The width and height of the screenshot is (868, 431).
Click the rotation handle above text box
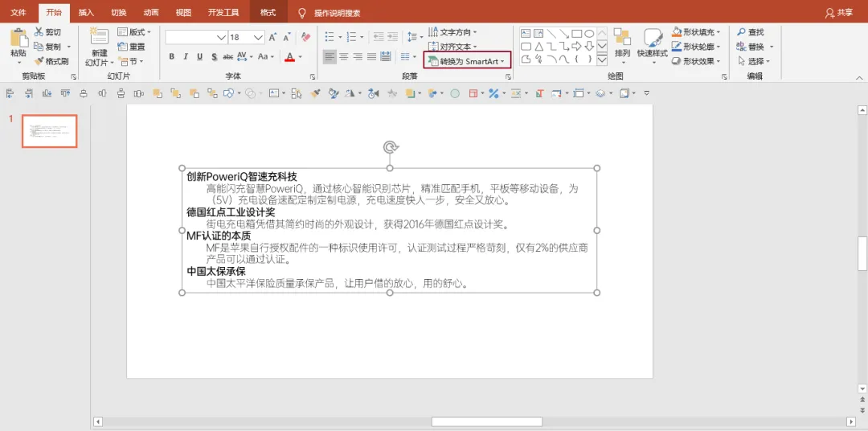391,147
